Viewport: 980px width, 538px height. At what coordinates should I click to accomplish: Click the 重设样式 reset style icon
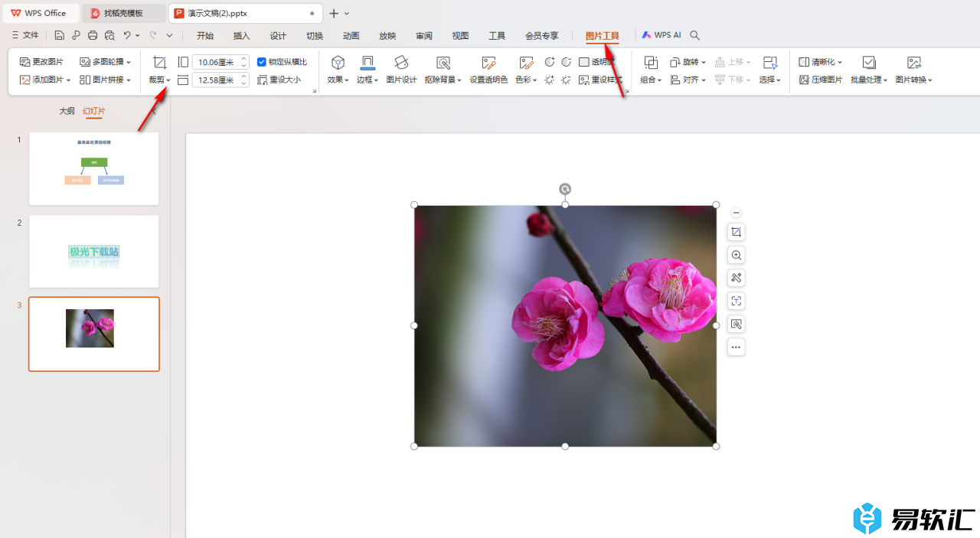click(x=584, y=80)
